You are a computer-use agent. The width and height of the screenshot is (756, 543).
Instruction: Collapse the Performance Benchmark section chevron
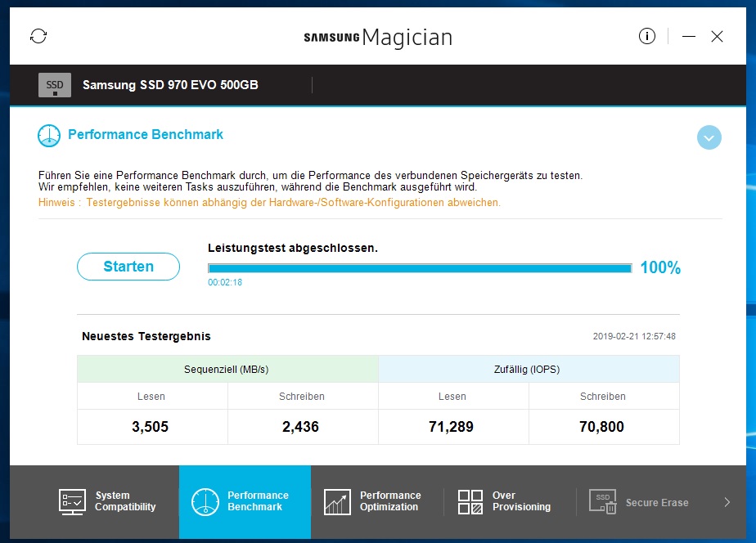coord(709,138)
